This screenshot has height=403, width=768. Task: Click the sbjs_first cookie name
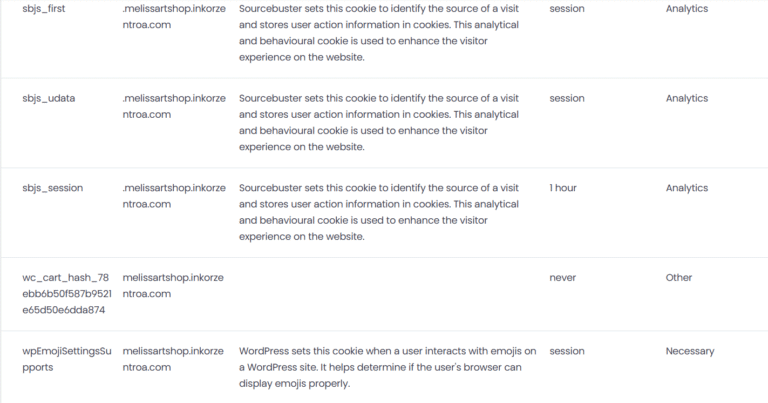(x=48, y=8)
